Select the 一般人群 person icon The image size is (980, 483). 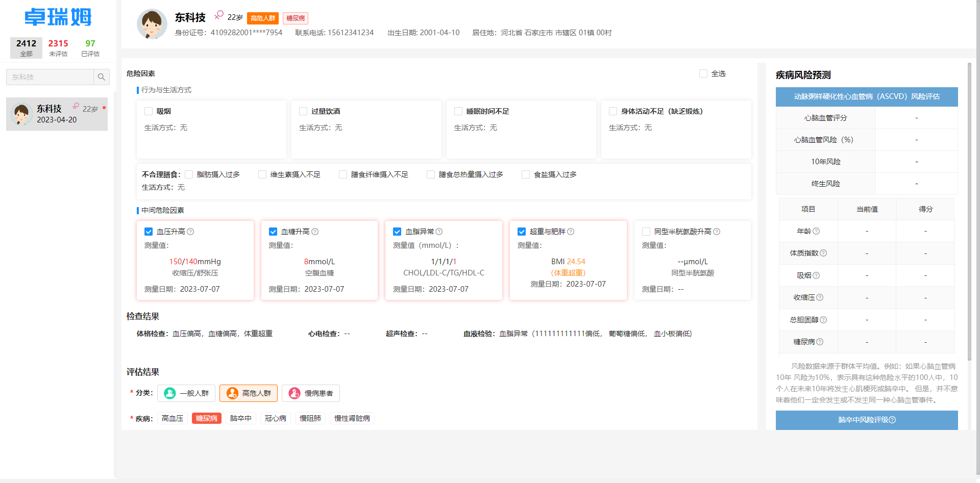[169, 393]
